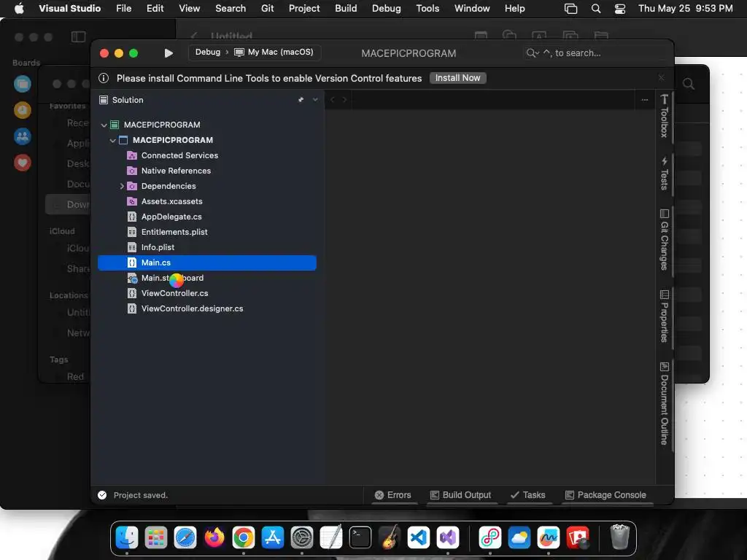Click the Main.storyboard file icon
747x560 pixels.
[132, 278]
